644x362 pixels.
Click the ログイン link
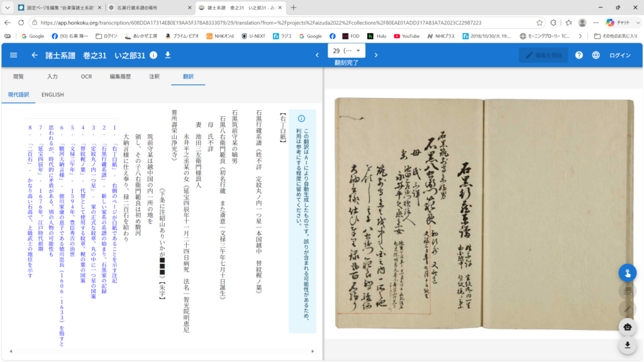[x=619, y=55]
